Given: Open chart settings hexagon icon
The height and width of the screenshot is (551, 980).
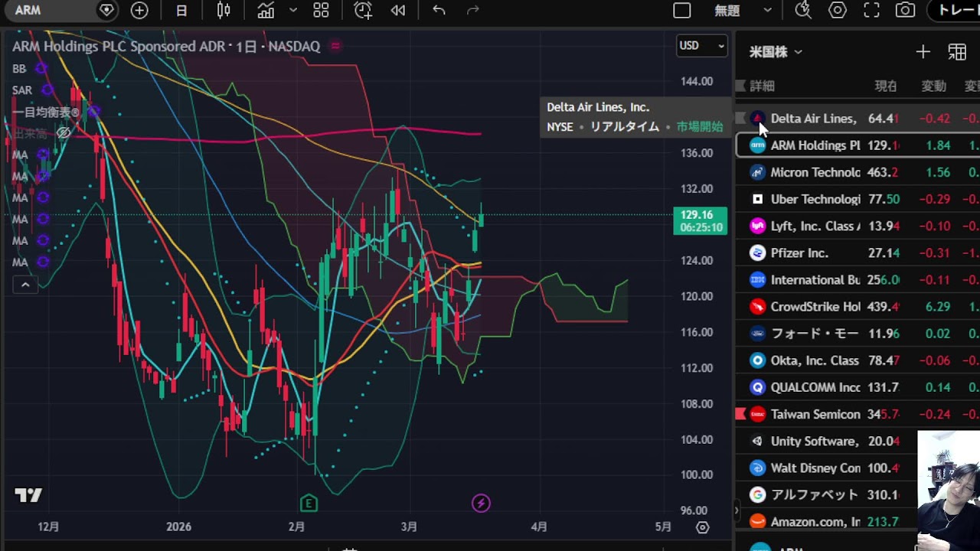Looking at the screenshot, I should 838,11.
